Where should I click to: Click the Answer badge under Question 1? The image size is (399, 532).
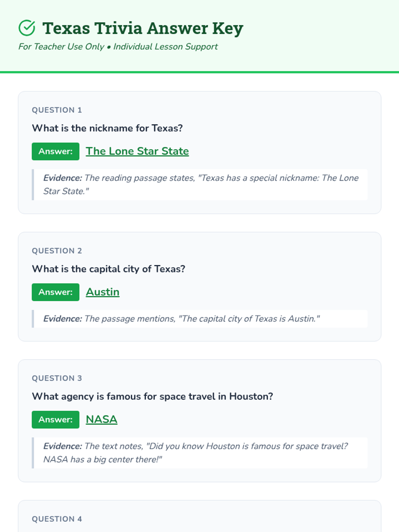(56, 151)
